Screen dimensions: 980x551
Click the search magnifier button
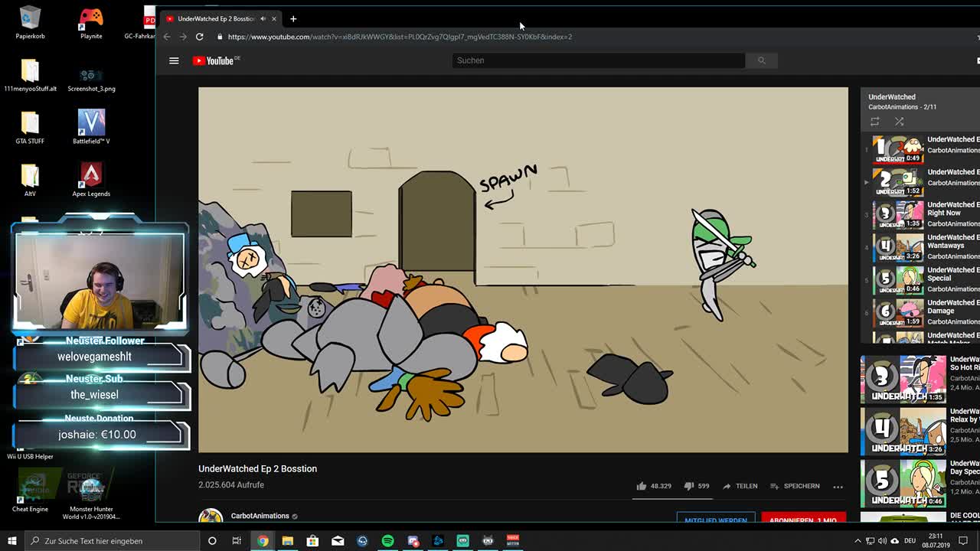[761, 60]
